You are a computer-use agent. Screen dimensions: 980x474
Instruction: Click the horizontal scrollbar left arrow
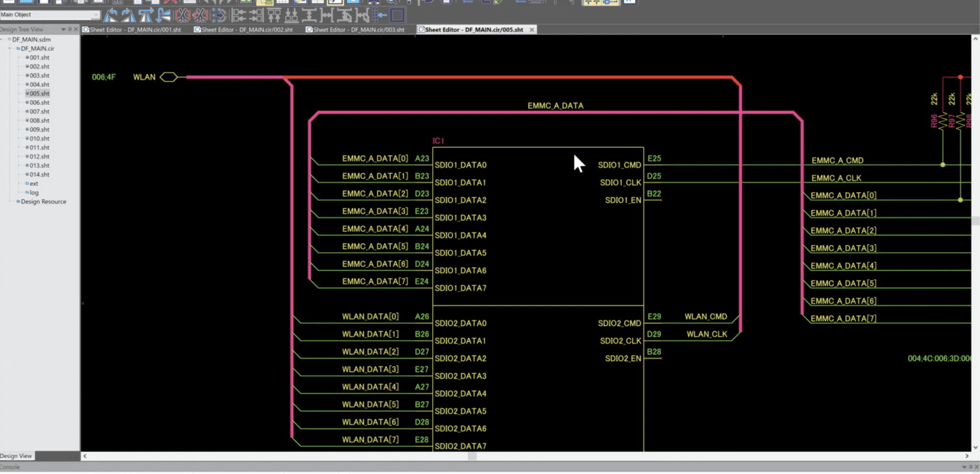pos(84,456)
